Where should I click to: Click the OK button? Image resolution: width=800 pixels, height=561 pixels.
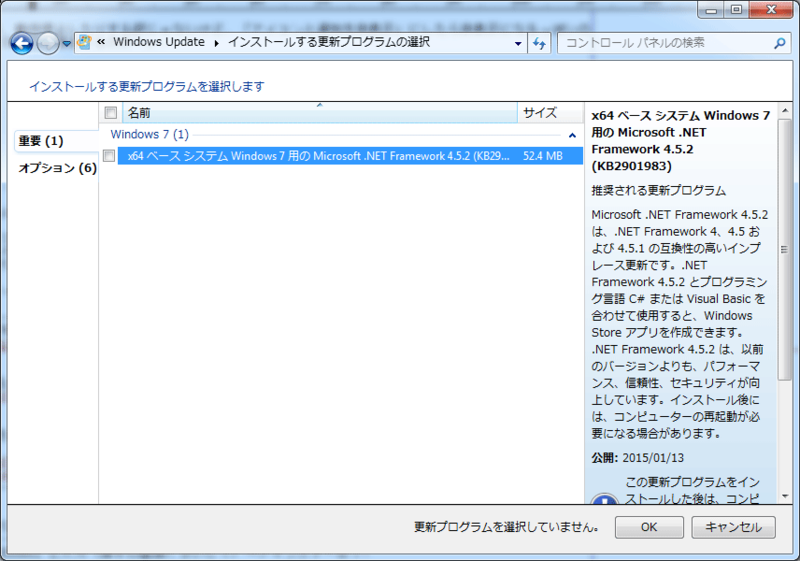[649, 527]
